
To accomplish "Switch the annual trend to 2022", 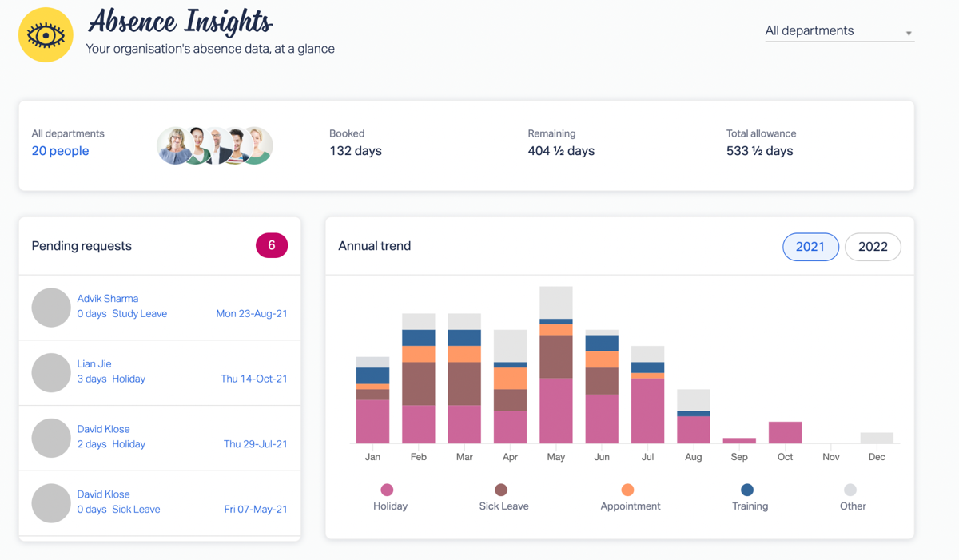I will 873,247.
